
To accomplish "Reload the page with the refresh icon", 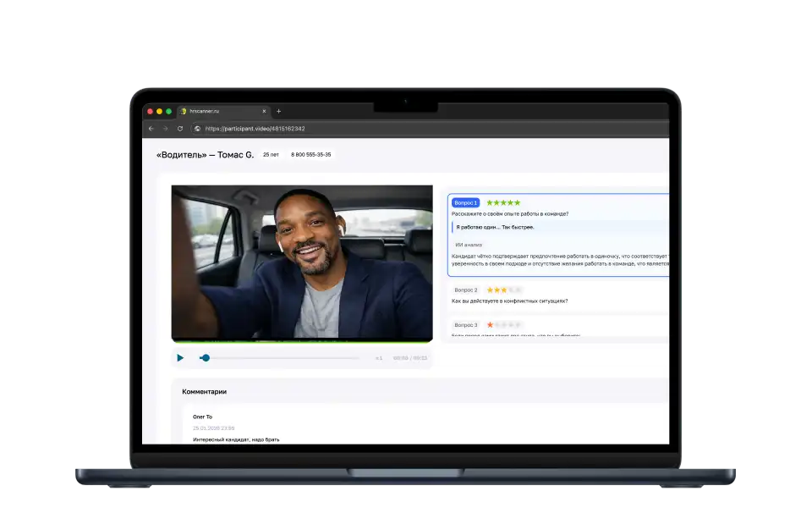I will tap(179, 129).
